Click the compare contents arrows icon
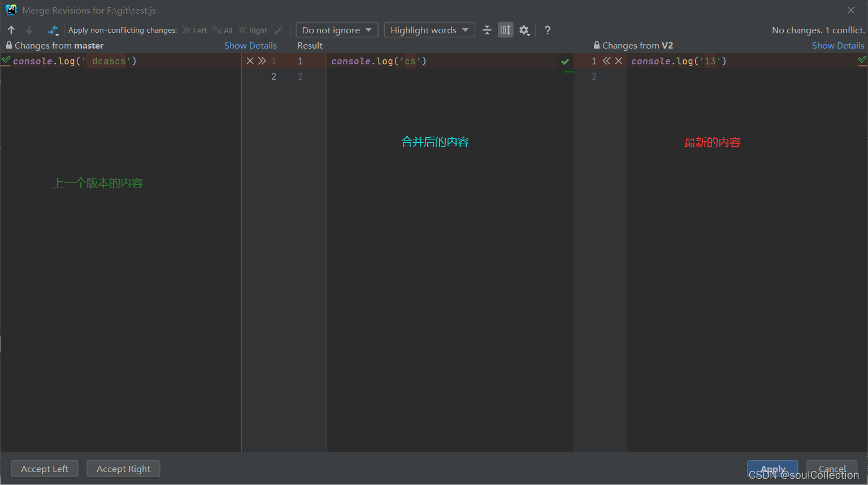 54,30
